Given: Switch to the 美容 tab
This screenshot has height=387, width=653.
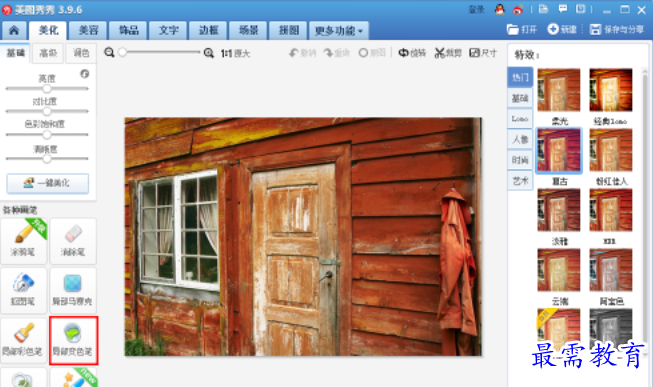Looking at the screenshot, I should coord(88,30).
